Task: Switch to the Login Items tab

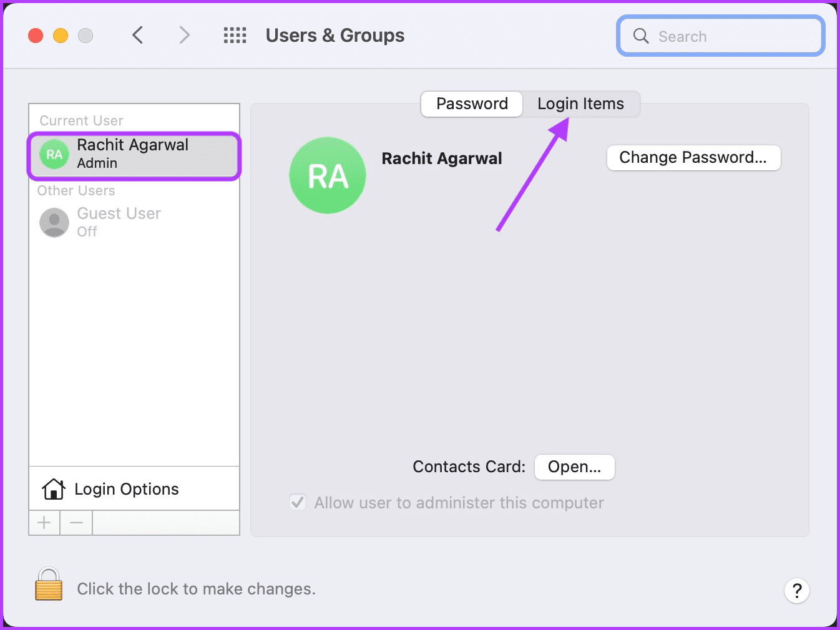Action: pos(580,104)
